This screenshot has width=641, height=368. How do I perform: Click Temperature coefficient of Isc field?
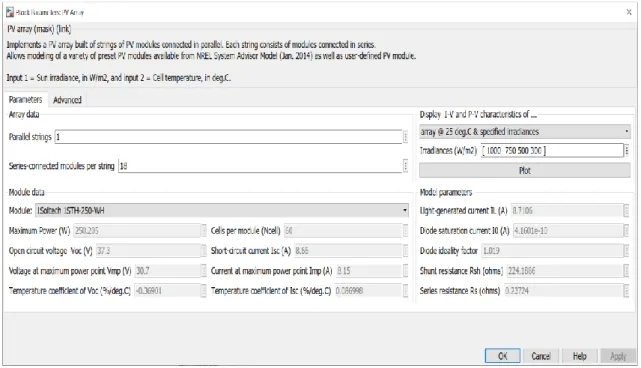368,291
